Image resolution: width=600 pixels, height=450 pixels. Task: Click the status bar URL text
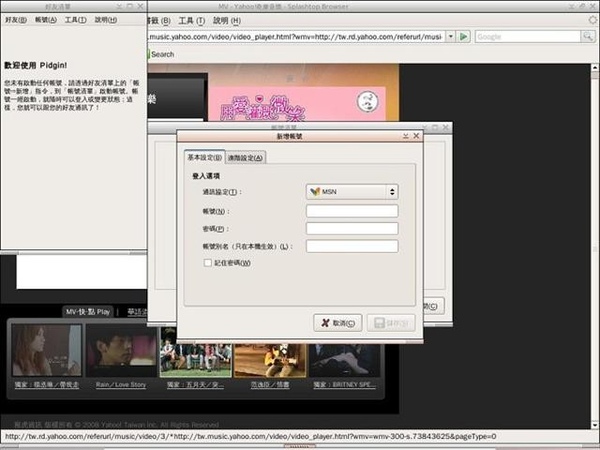pyautogui.click(x=251, y=437)
